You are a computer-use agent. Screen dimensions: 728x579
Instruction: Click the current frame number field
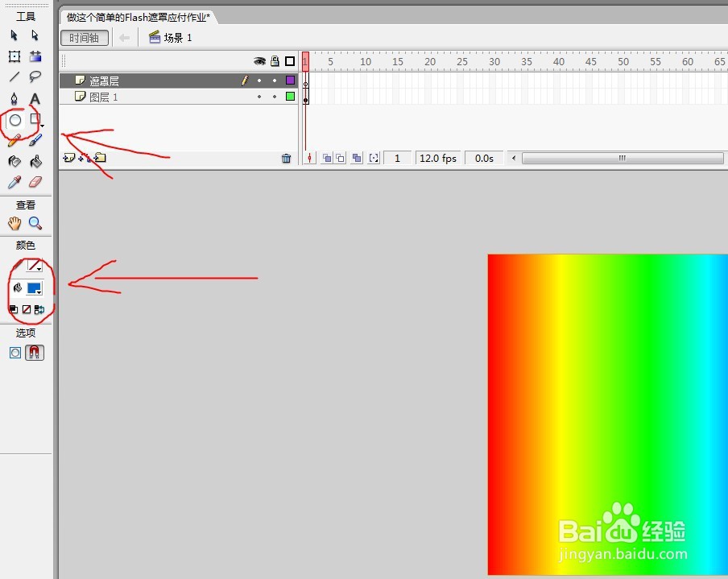(x=398, y=159)
